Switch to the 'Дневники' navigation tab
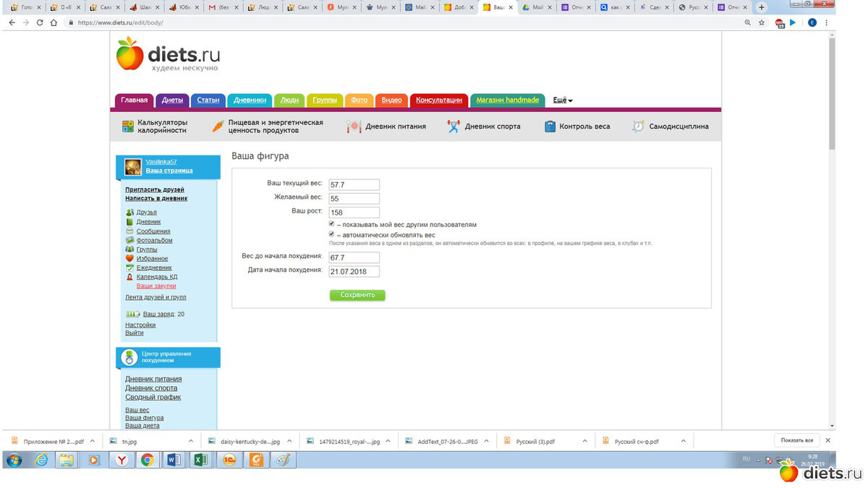 pos(250,100)
